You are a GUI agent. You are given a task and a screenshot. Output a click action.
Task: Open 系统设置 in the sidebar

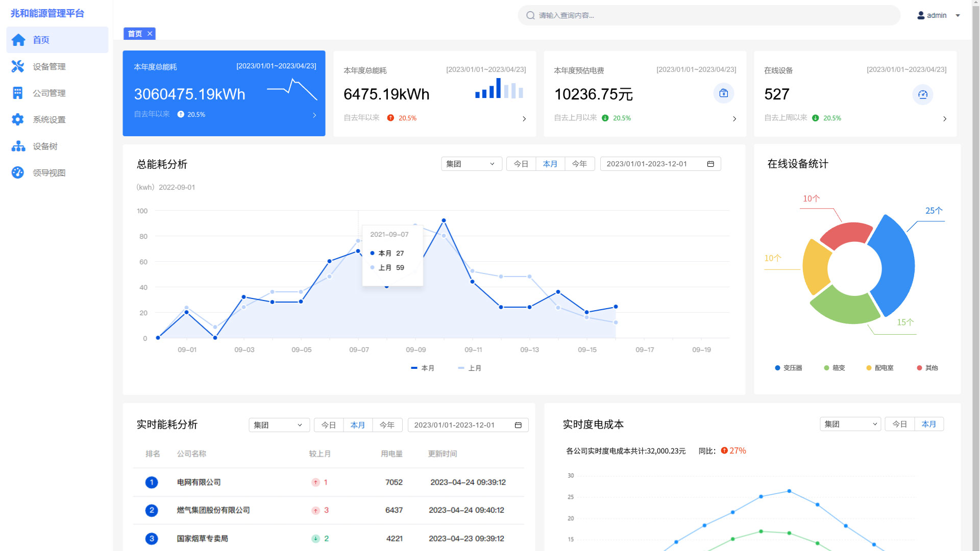57,119
